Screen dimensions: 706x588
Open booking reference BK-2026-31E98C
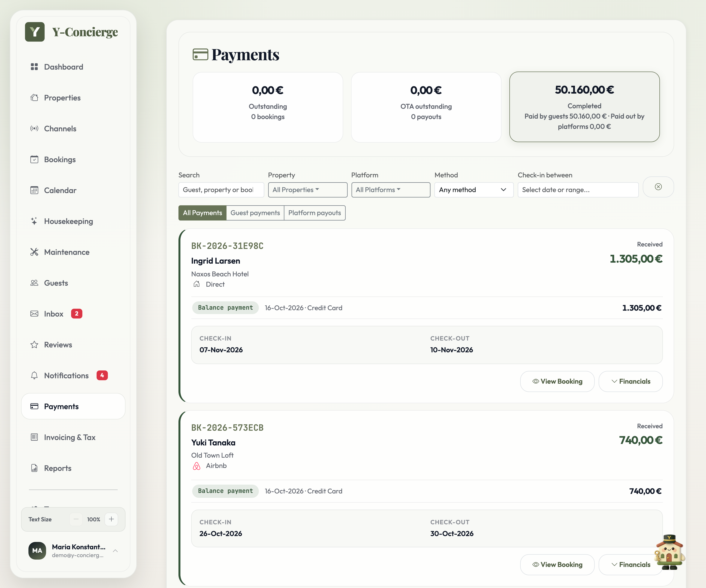coord(227,246)
